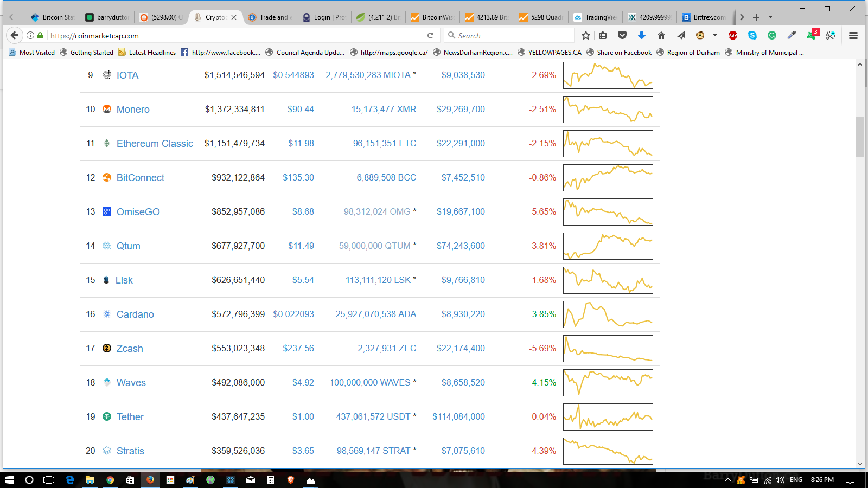Click the Zcash coin icon
The height and width of the screenshot is (488, 868).
tap(107, 348)
